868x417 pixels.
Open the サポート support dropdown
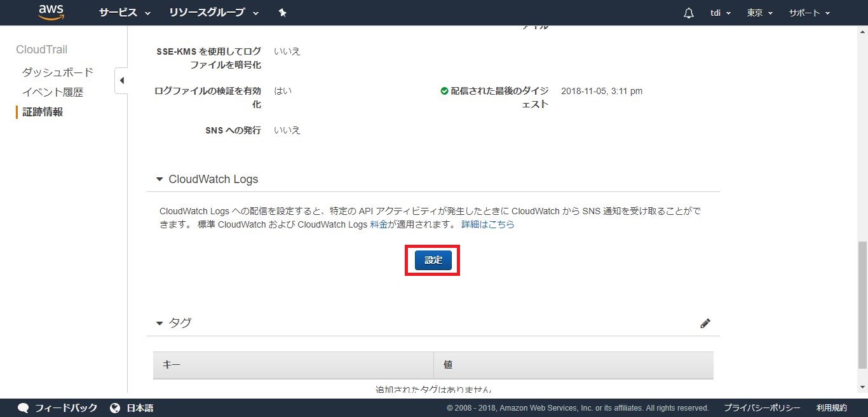(x=809, y=13)
